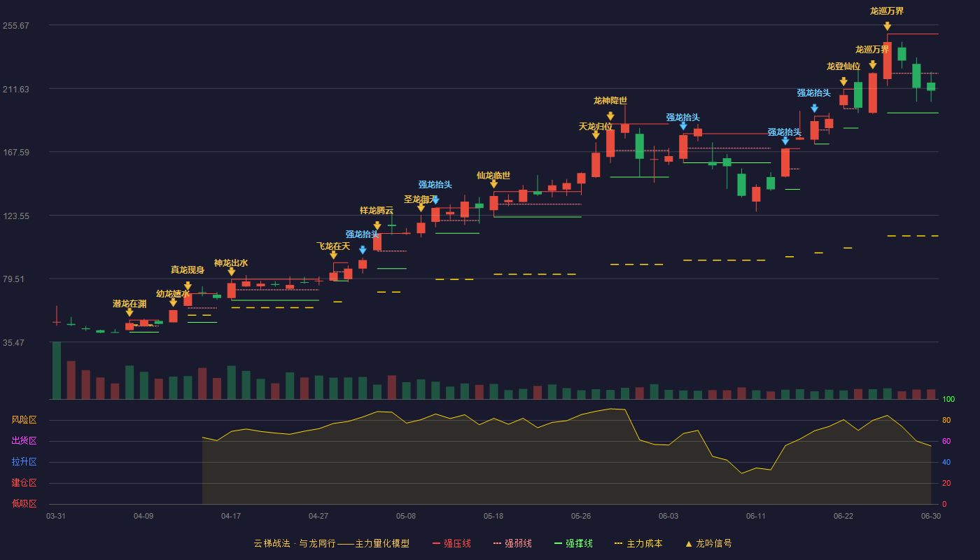Select the 龙登仙位 signal arrow

[843, 83]
